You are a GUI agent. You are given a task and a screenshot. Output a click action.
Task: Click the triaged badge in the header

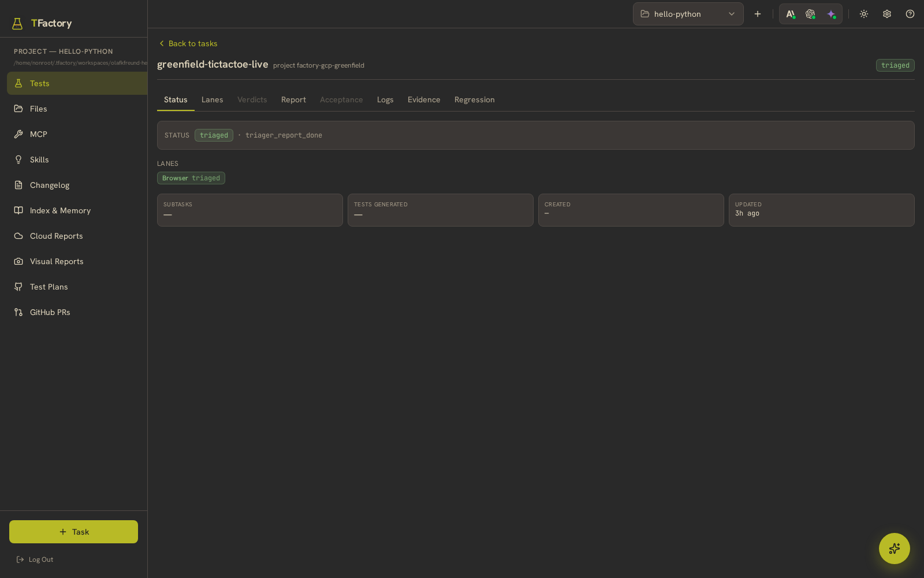[895, 65]
